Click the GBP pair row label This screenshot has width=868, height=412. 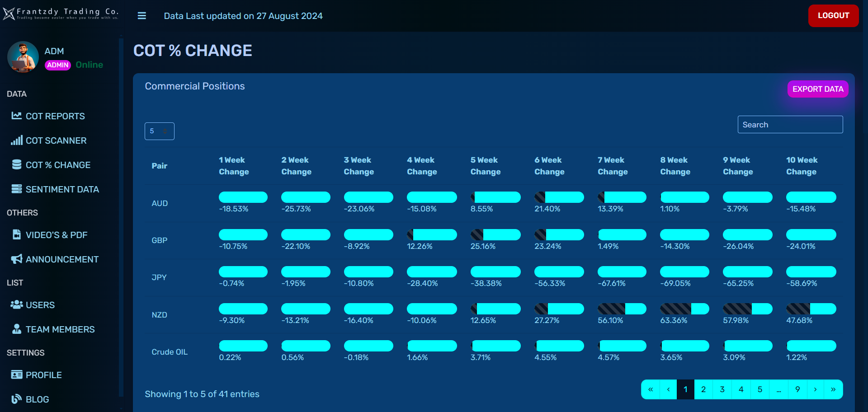(160, 240)
